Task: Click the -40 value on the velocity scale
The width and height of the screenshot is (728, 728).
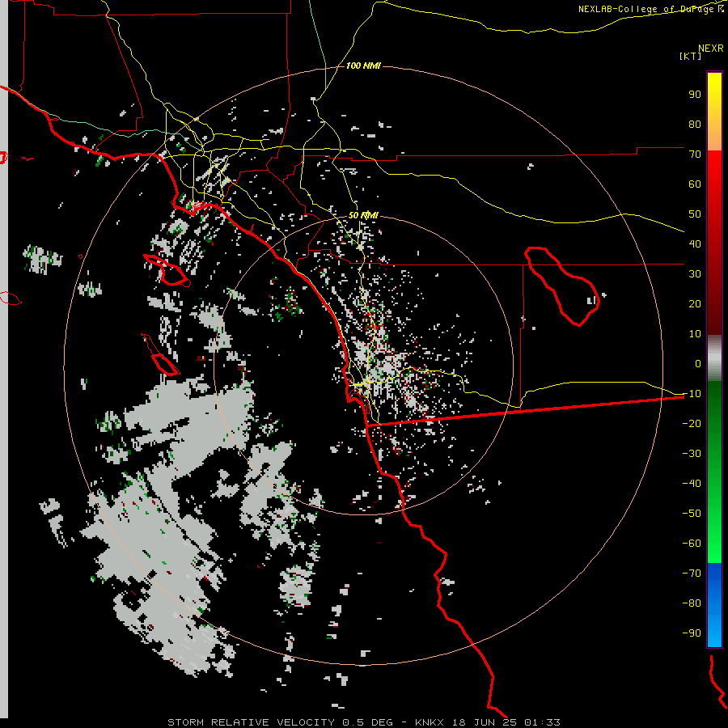Action: click(x=692, y=484)
